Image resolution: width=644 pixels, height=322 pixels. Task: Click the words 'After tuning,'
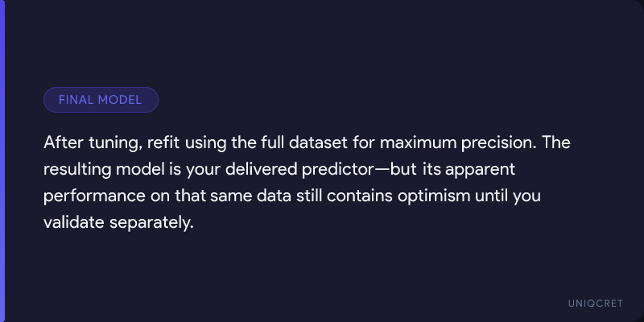pyautogui.click(x=93, y=143)
